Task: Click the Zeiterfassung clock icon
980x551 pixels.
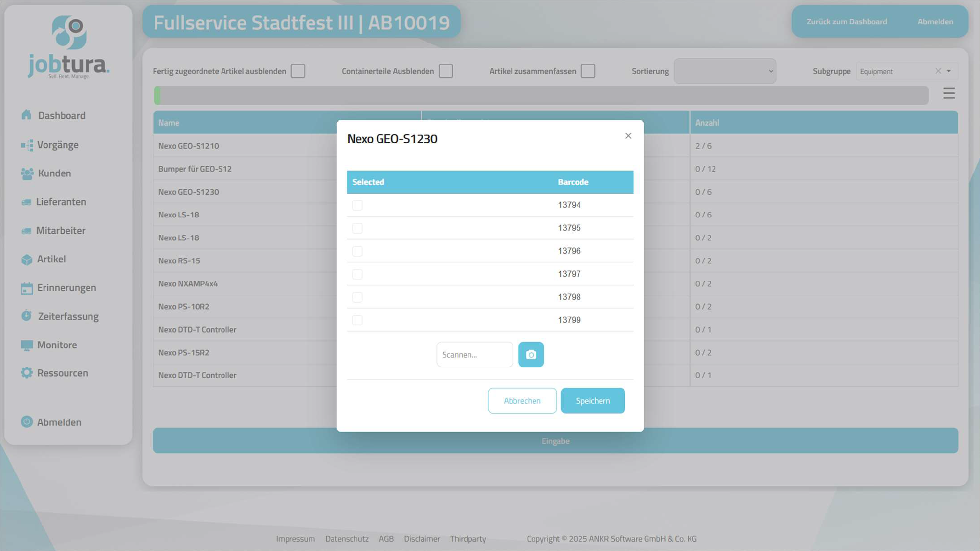Action: pos(27,316)
